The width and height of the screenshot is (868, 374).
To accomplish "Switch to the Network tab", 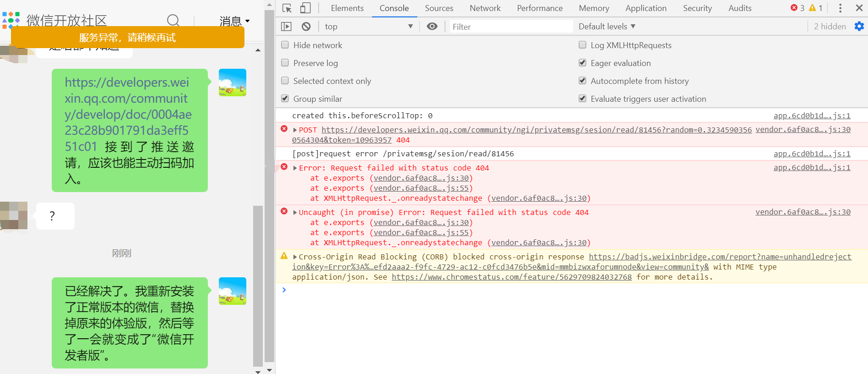I will coord(485,8).
